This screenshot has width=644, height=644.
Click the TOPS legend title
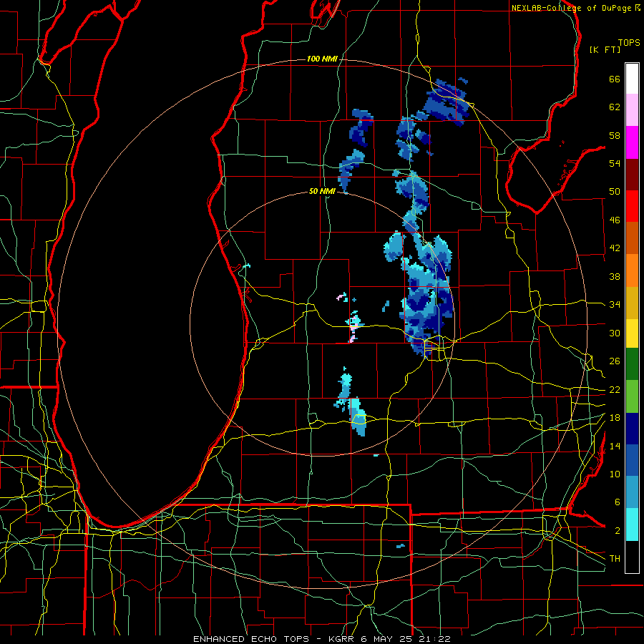click(x=629, y=42)
